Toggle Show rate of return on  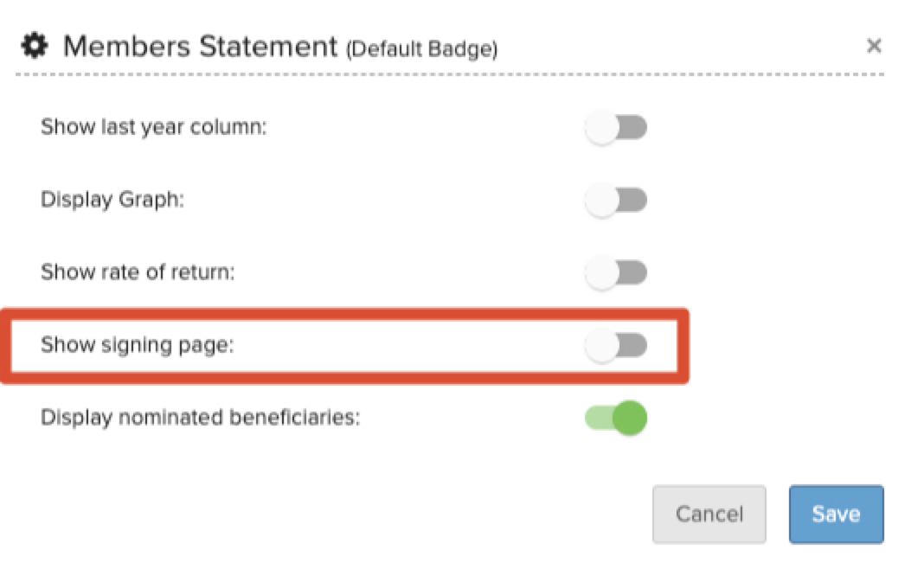tap(616, 273)
